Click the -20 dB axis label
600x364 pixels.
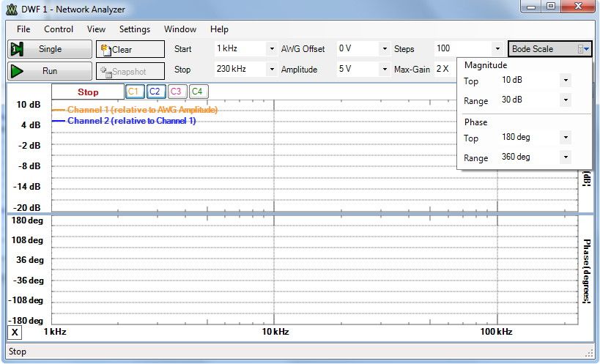coord(27,207)
